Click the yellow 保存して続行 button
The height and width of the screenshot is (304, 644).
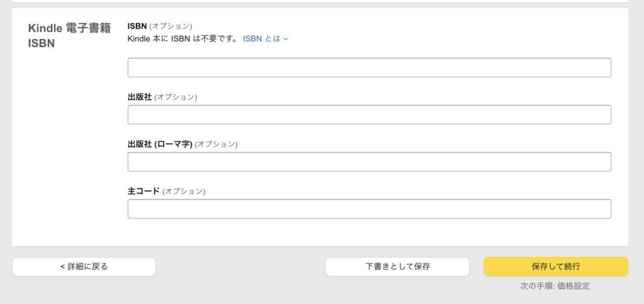coord(556,267)
